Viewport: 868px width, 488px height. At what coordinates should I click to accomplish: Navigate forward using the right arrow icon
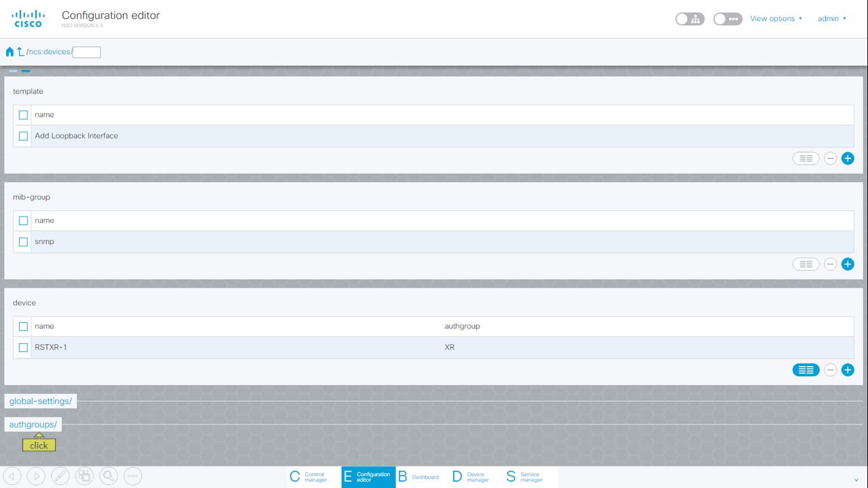[x=37, y=475]
